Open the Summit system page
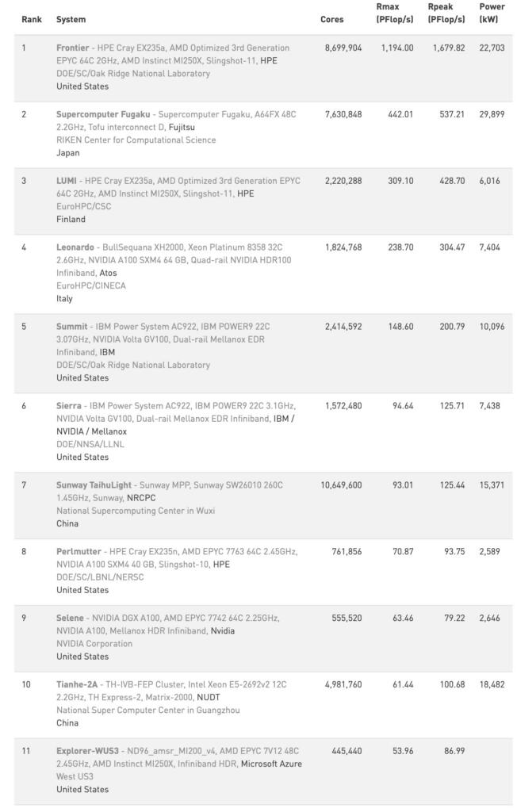517x812 pixels. click(x=72, y=327)
